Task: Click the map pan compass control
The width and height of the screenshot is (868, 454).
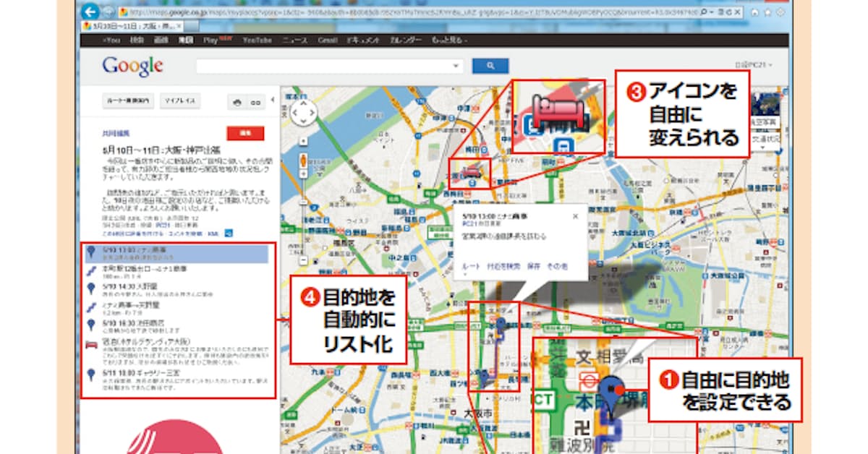Action: 302,112
